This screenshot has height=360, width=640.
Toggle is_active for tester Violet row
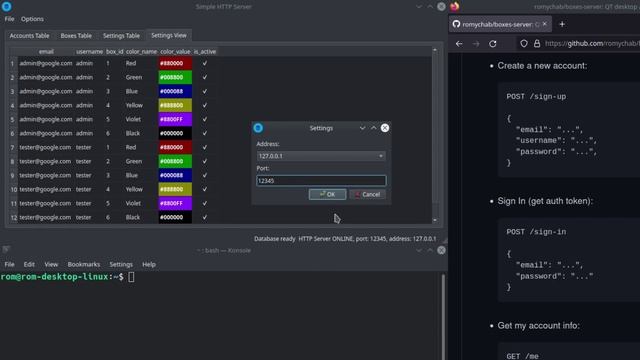coord(205,203)
